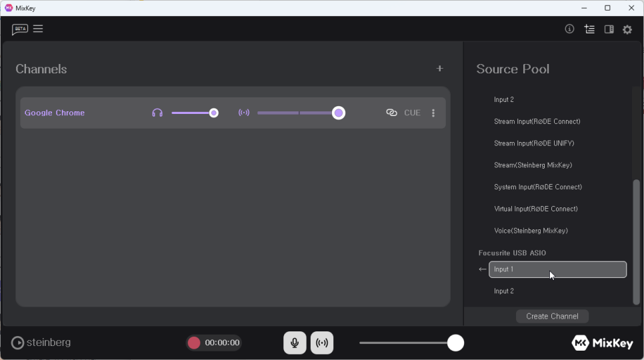Click the left arrow beside Input 1
Viewport: 644px width, 360px height.
pos(483,269)
